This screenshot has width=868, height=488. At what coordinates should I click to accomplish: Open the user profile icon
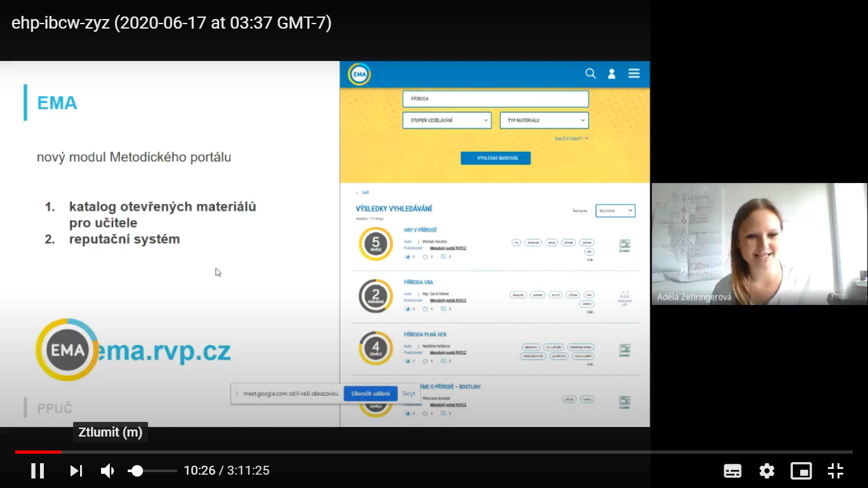point(612,74)
